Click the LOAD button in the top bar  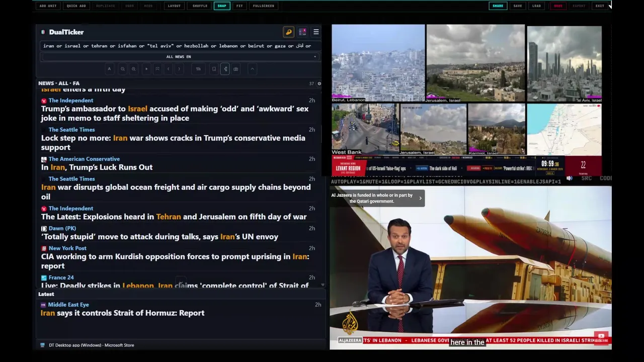point(537,6)
